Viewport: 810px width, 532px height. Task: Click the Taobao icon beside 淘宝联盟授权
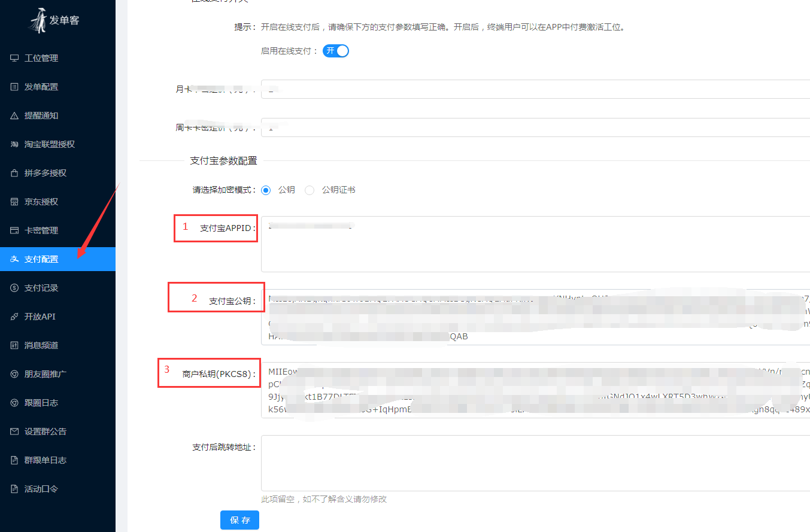pyautogui.click(x=14, y=144)
